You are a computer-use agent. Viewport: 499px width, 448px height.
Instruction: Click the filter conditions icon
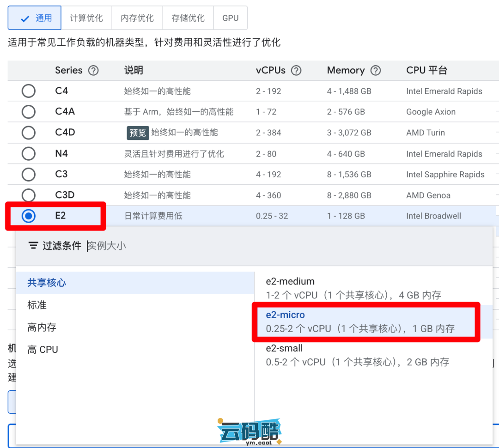point(33,246)
